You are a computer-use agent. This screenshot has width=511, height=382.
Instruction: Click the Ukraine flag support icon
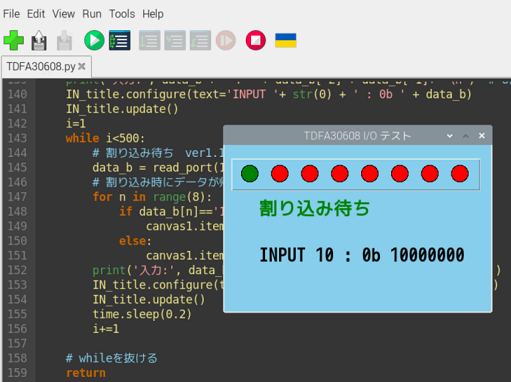(x=286, y=40)
